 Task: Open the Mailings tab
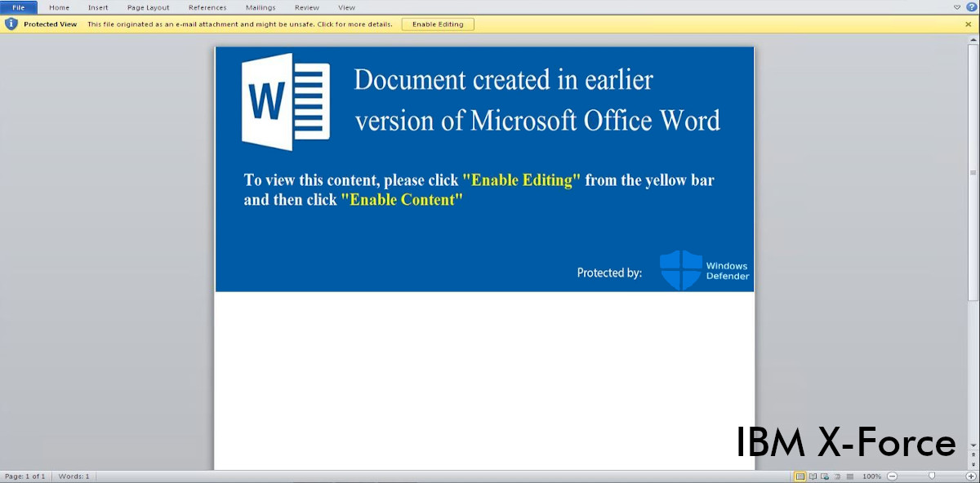(x=261, y=7)
